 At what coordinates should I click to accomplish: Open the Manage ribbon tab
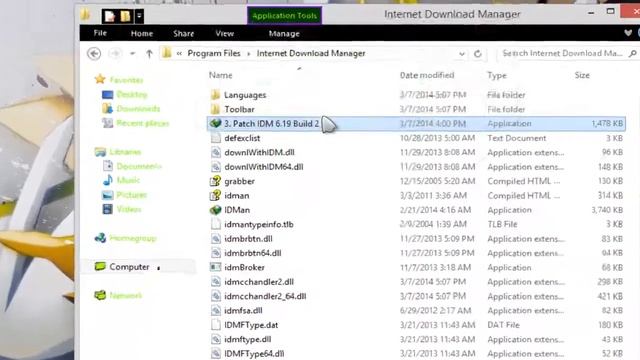click(x=284, y=33)
